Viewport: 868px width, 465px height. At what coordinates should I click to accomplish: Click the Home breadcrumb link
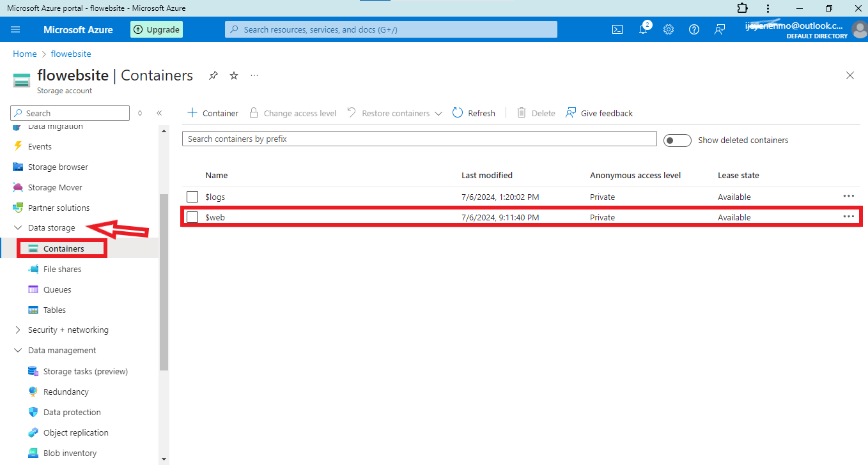pyautogui.click(x=25, y=54)
